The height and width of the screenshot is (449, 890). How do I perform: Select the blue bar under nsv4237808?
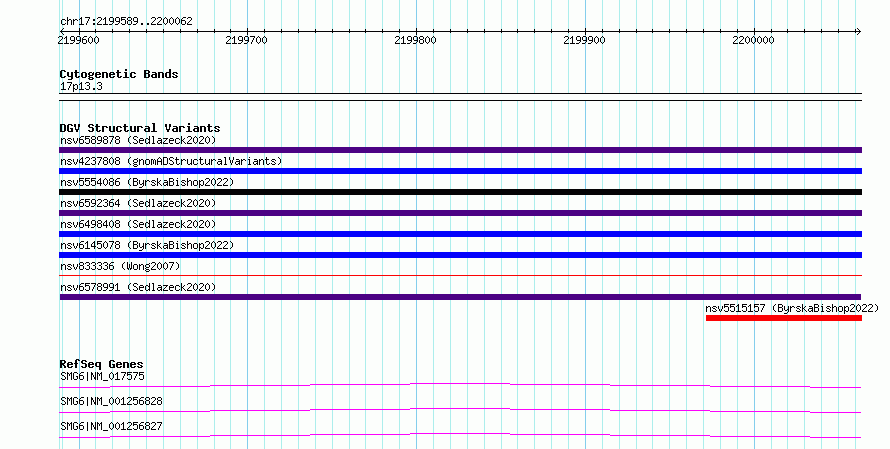click(x=460, y=171)
